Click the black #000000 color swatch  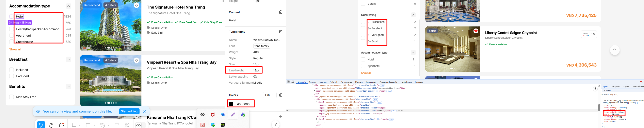click(x=231, y=104)
